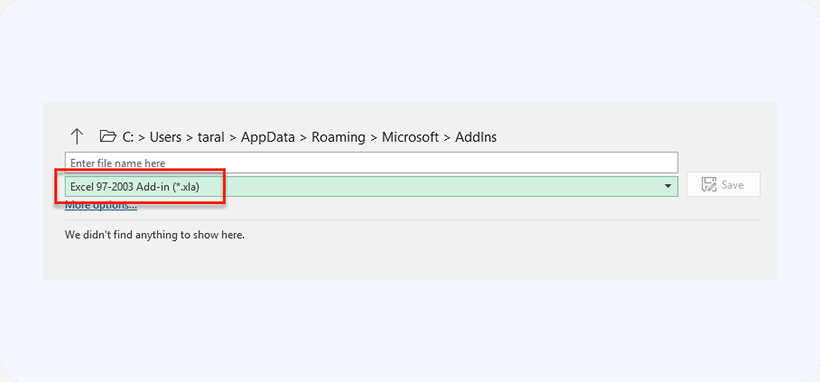Image resolution: width=820 pixels, height=382 pixels.
Task: Jump to the Users folder breadcrumb
Action: pyautogui.click(x=165, y=137)
